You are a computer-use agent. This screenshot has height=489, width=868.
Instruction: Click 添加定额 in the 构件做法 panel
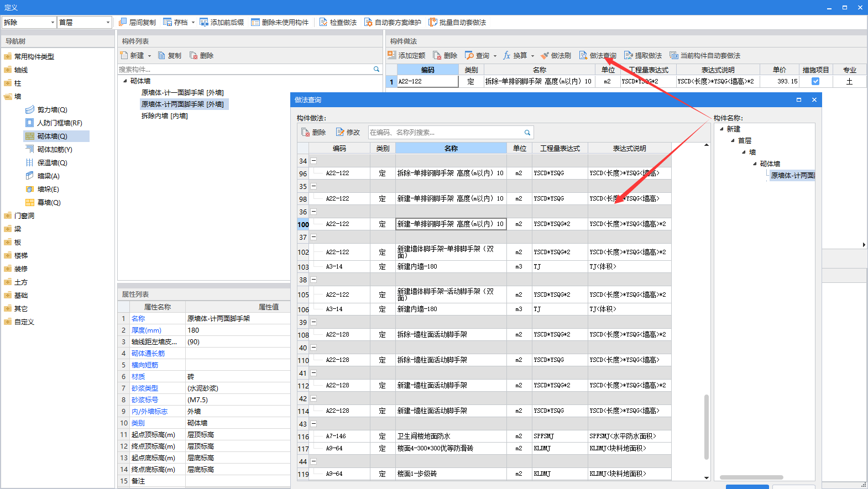pyautogui.click(x=406, y=55)
